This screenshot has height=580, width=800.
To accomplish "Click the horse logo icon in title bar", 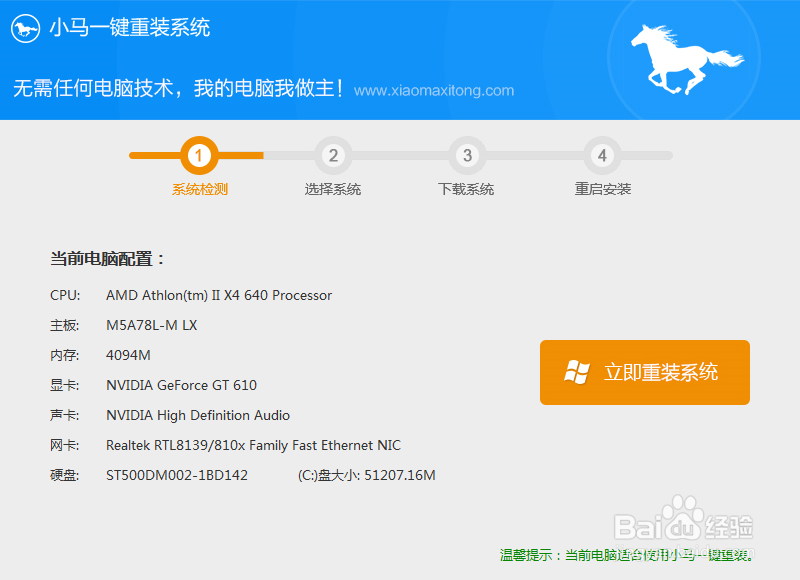I will coord(26,29).
